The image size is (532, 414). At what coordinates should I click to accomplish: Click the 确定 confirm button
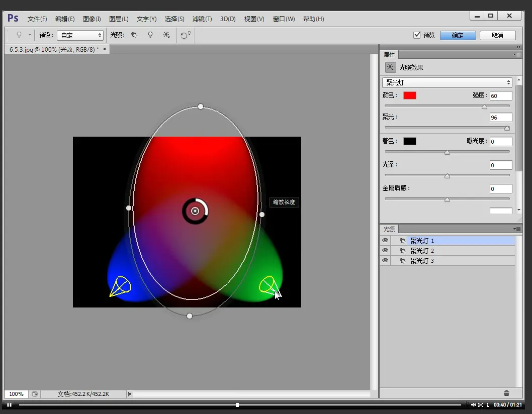point(458,35)
